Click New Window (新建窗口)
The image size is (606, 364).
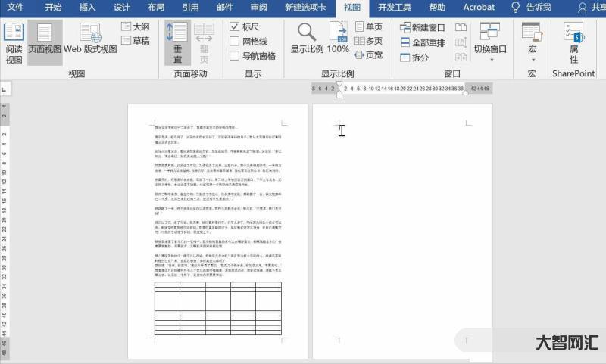424,27
